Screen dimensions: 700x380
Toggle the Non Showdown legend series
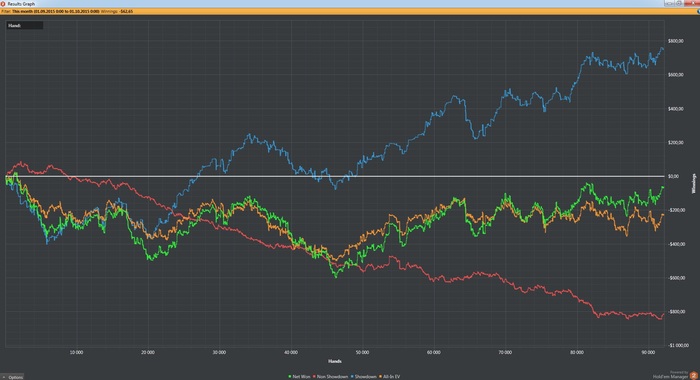click(330, 377)
